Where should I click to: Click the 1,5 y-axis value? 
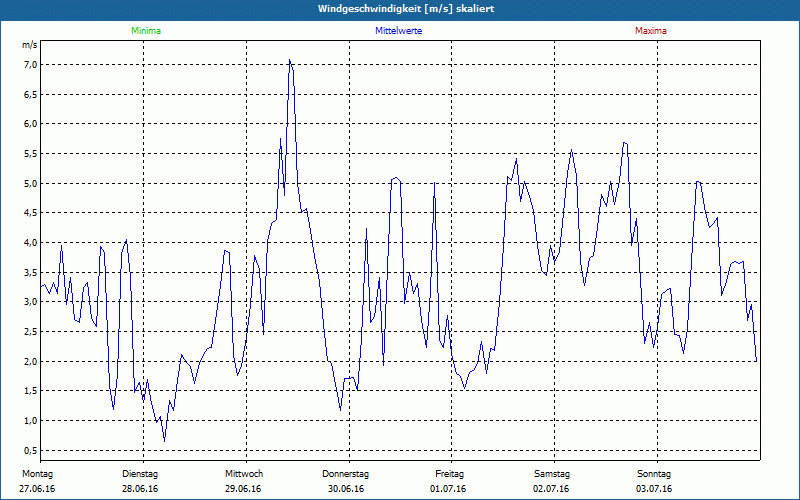coord(30,391)
